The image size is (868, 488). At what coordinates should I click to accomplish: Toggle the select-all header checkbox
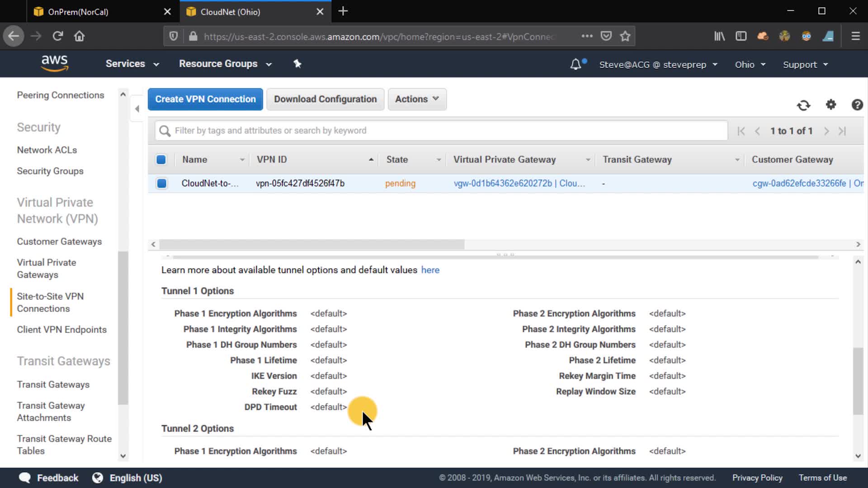161,160
